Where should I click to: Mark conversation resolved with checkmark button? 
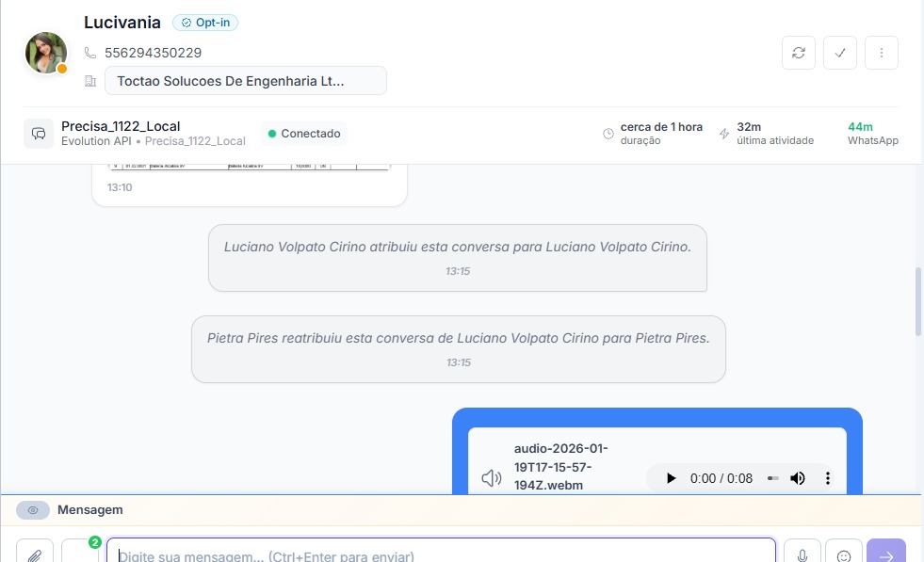pos(840,53)
